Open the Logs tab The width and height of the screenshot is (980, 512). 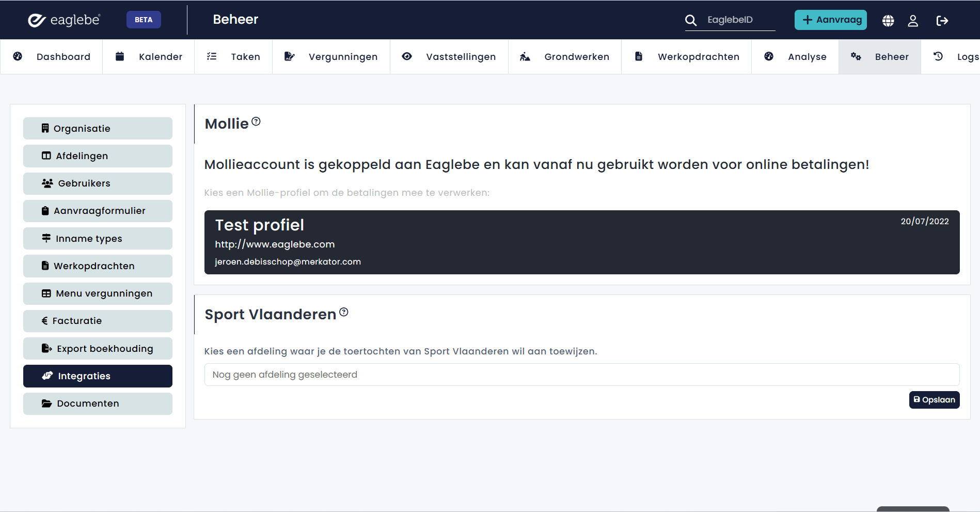click(951, 57)
